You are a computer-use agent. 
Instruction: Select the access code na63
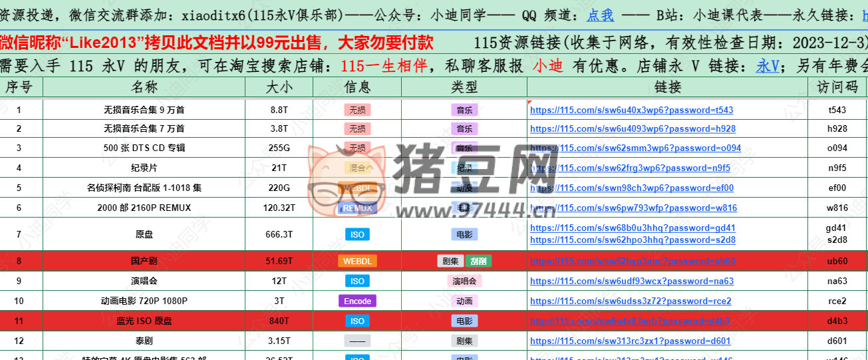[x=837, y=281]
